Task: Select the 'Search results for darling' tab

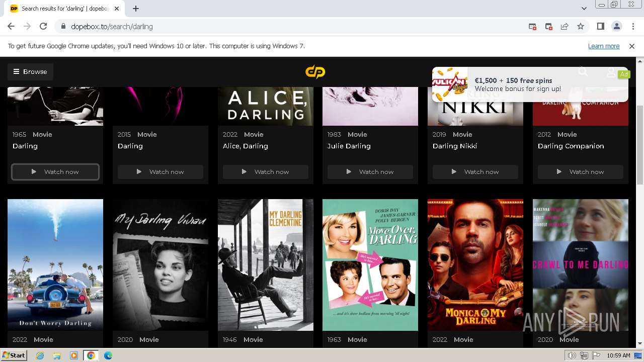Action: pyautogui.click(x=65, y=9)
